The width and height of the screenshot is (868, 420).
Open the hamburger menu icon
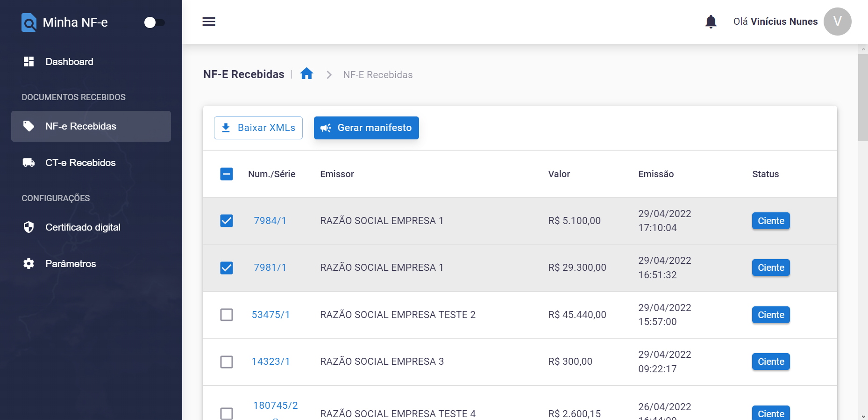click(x=209, y=22)
